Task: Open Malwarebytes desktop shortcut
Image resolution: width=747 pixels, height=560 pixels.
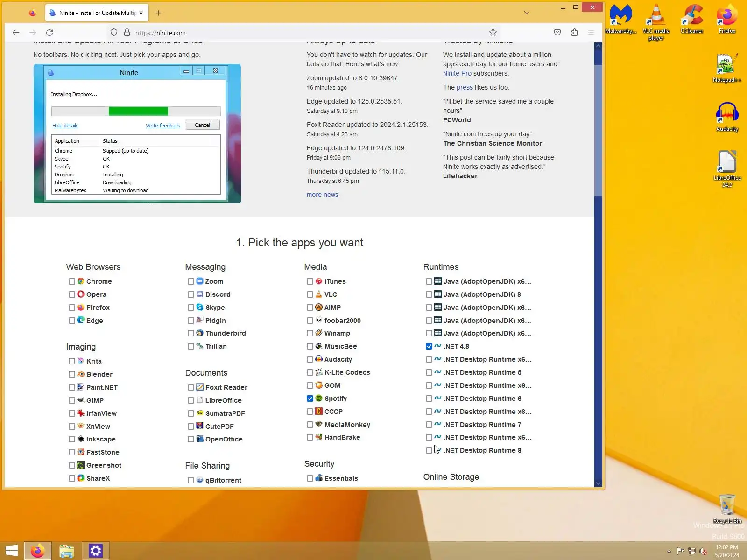Action: pyautogui.click(x=621, y=19)
